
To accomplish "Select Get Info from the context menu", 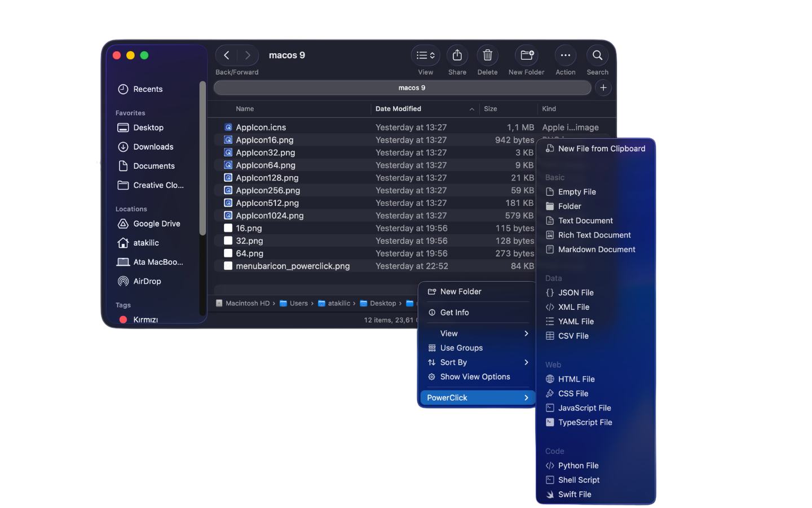I will (454, 312).
